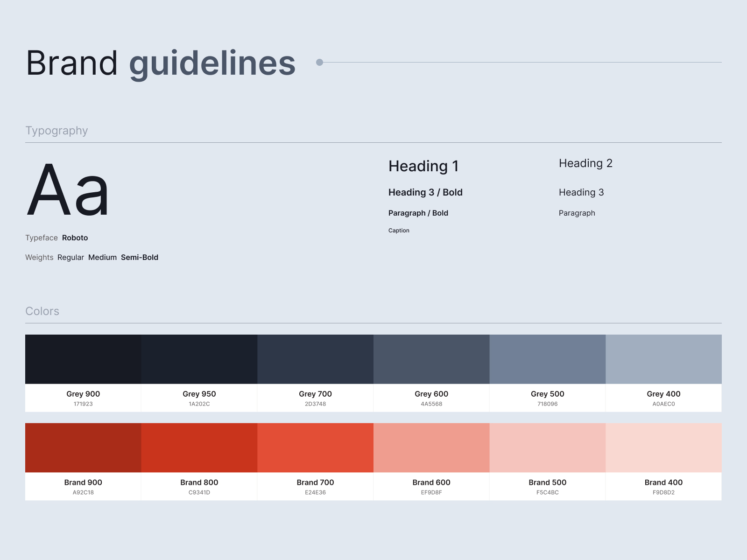
Task: Select the Heading 3 / Bold sample
Action: click(425, 192)
